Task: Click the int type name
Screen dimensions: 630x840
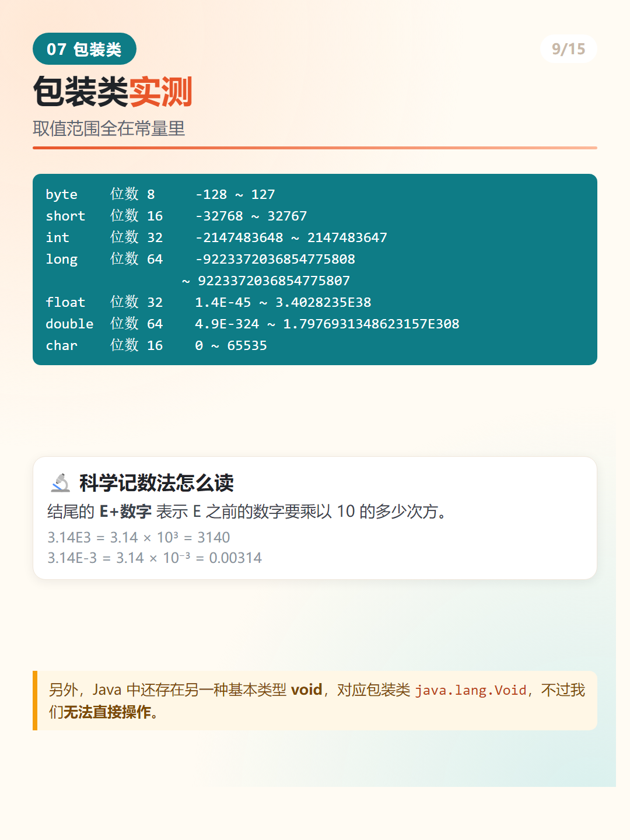Action: [x=57, y=237]
